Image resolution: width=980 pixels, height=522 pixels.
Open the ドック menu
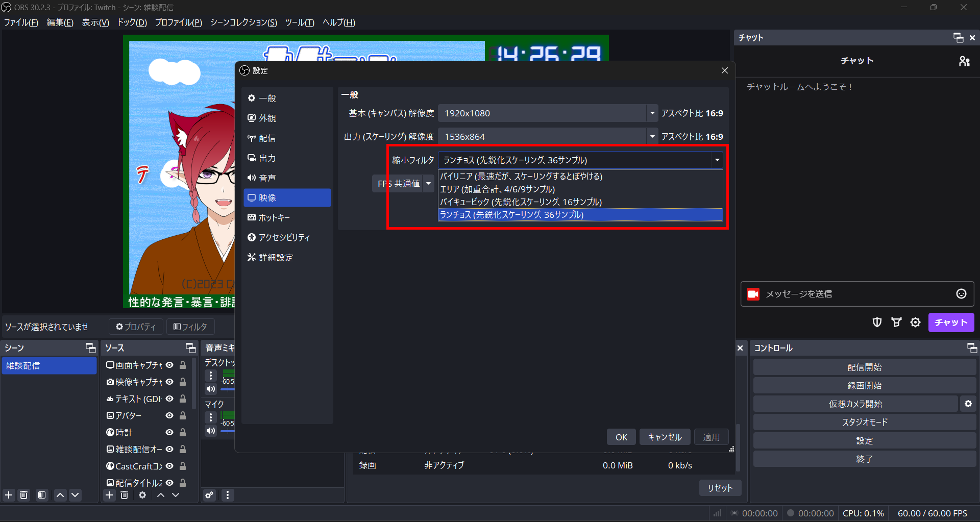[132, 22]
